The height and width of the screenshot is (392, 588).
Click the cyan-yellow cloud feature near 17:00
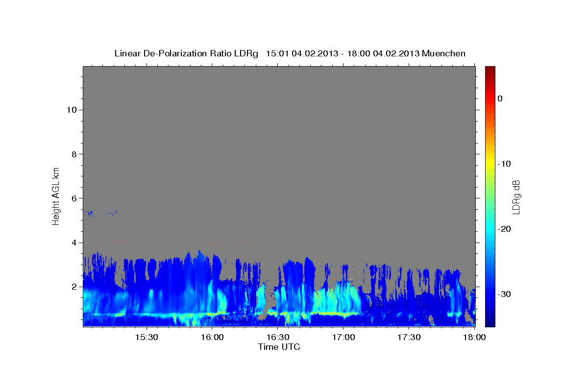[x=338, y=300]
